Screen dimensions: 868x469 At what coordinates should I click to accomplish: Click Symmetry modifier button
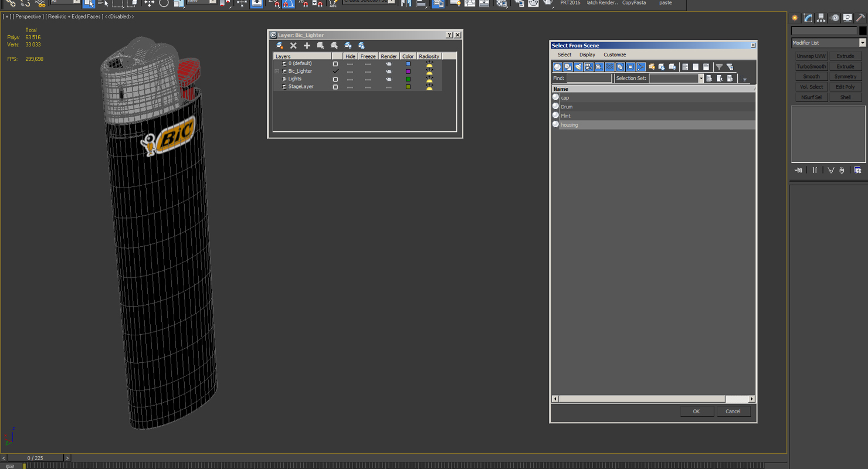tap(845, 76)
